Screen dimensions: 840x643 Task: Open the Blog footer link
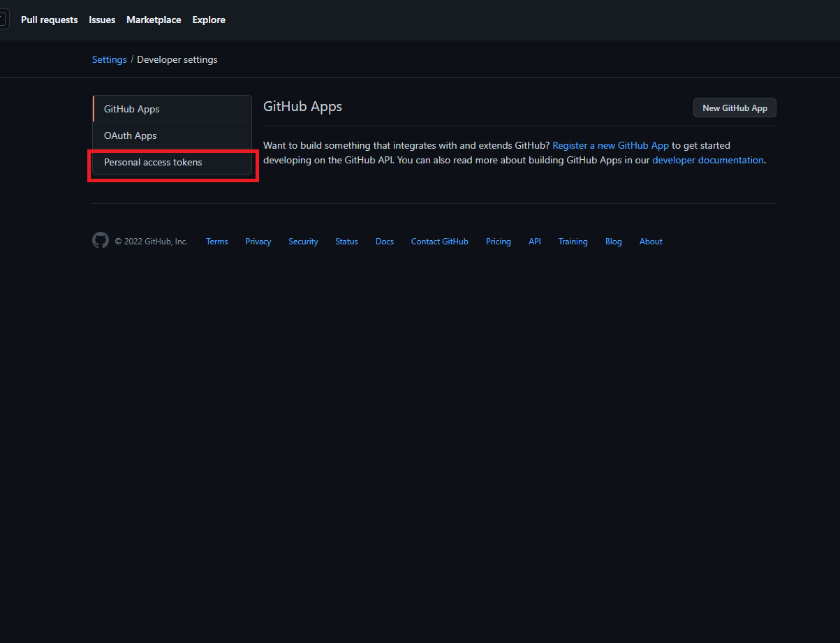[x=613, y=242]
